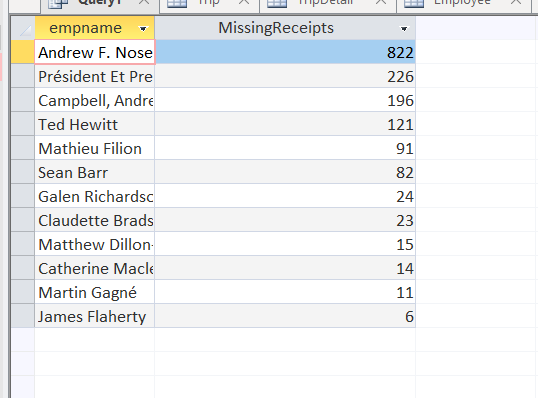Click the MissingReceipts value 91
This screenshot has width=538, height=398.
coord(285,148)
